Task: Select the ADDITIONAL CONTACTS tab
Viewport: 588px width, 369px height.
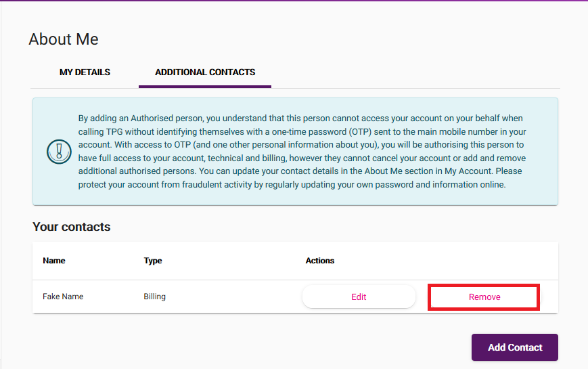Action: click(x=205, y=72)
